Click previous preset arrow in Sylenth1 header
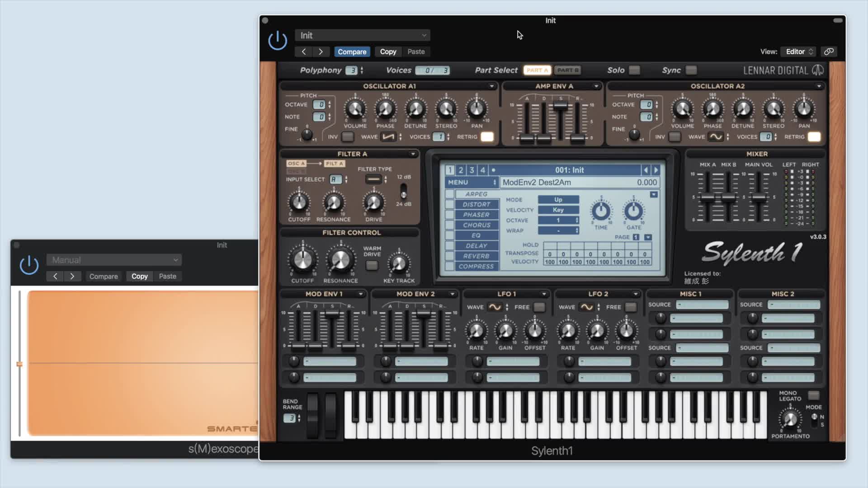 click(304, 52)
